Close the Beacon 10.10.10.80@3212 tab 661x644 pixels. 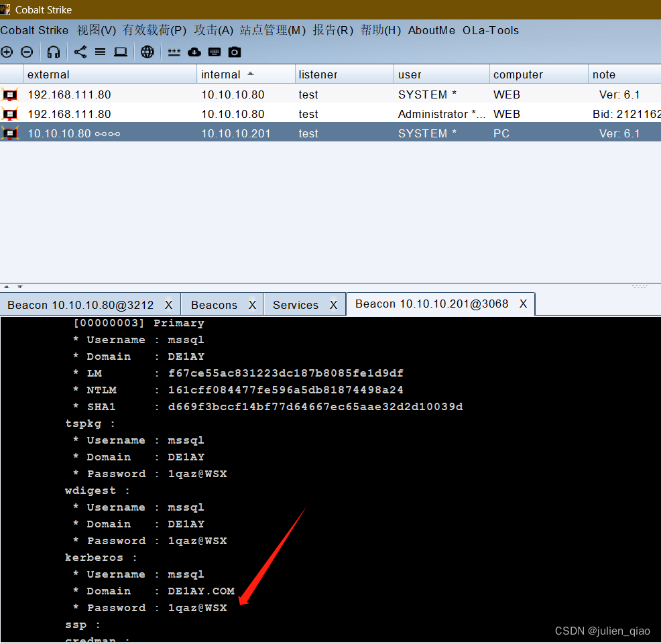coord(169,305)
